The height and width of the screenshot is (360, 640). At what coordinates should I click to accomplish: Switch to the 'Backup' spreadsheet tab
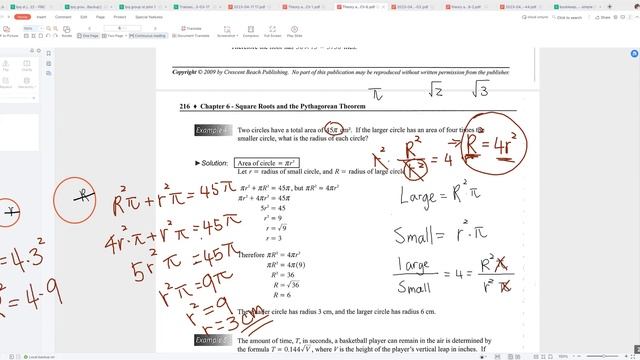(86, 7)
